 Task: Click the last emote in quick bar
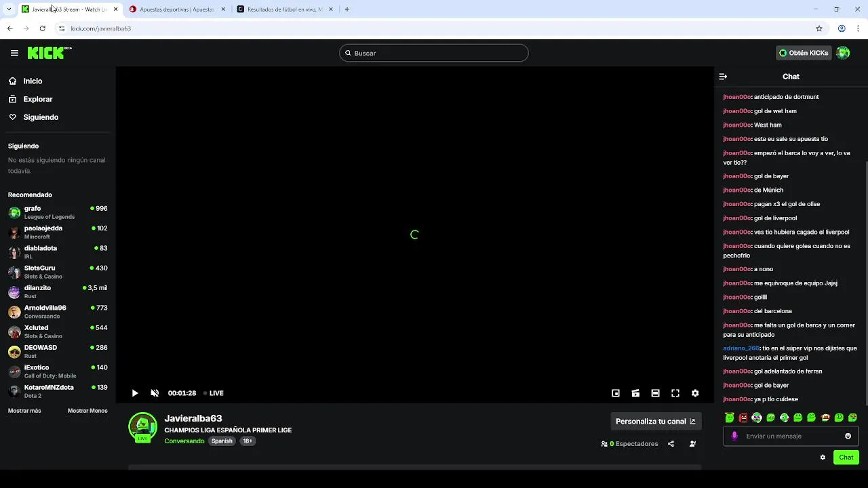click(852, 418)
